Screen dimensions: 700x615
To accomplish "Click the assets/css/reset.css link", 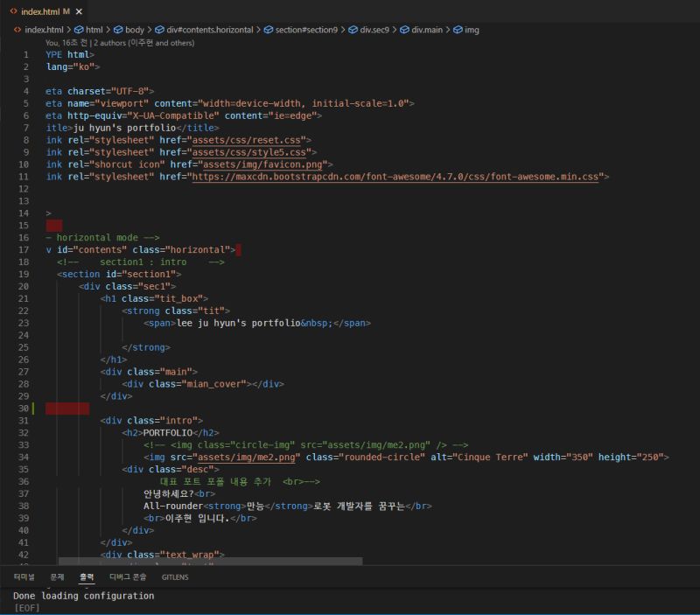I will click(248, 139).
